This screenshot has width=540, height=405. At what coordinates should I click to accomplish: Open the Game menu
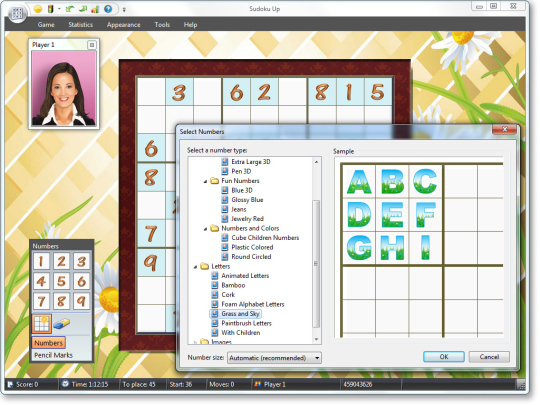46,25
